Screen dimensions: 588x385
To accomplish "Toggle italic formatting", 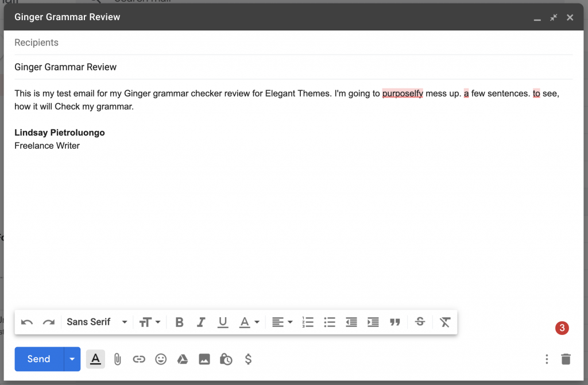I will tap(201, 322).
